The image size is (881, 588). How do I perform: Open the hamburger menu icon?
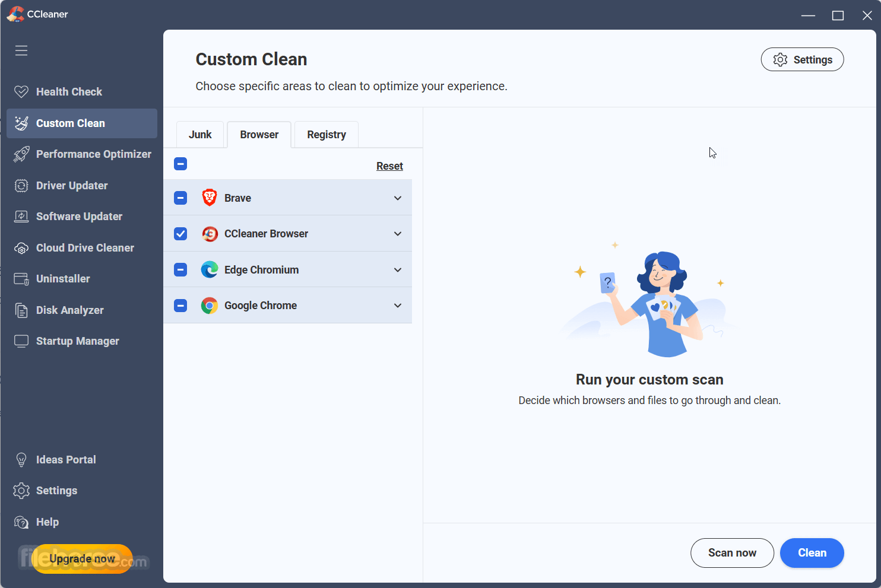click(x=21, y=50)
